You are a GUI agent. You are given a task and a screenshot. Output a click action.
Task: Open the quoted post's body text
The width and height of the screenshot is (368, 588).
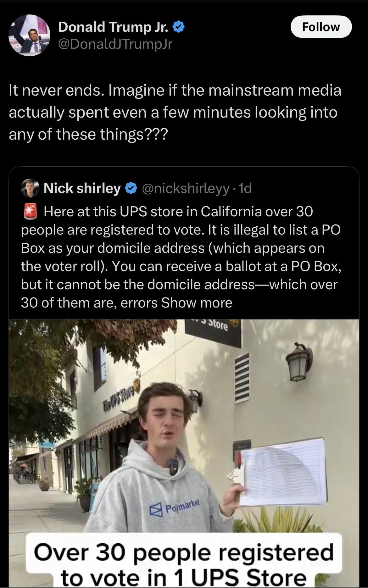181,257
